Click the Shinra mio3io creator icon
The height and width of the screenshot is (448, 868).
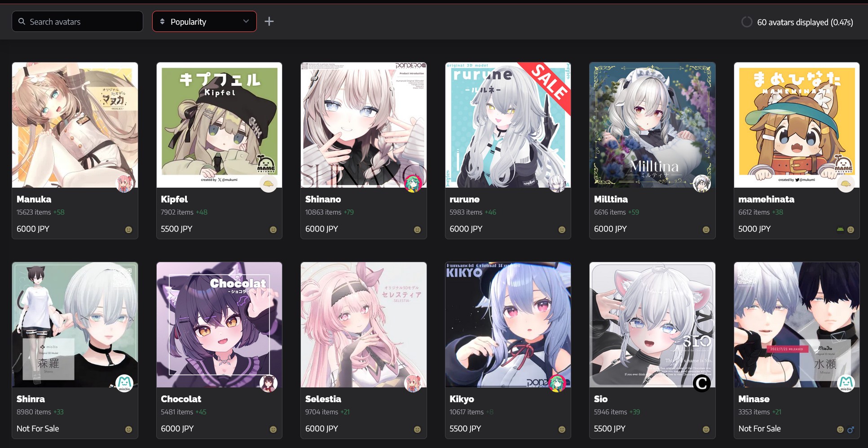pyautogui.click(x=124, y=383)
